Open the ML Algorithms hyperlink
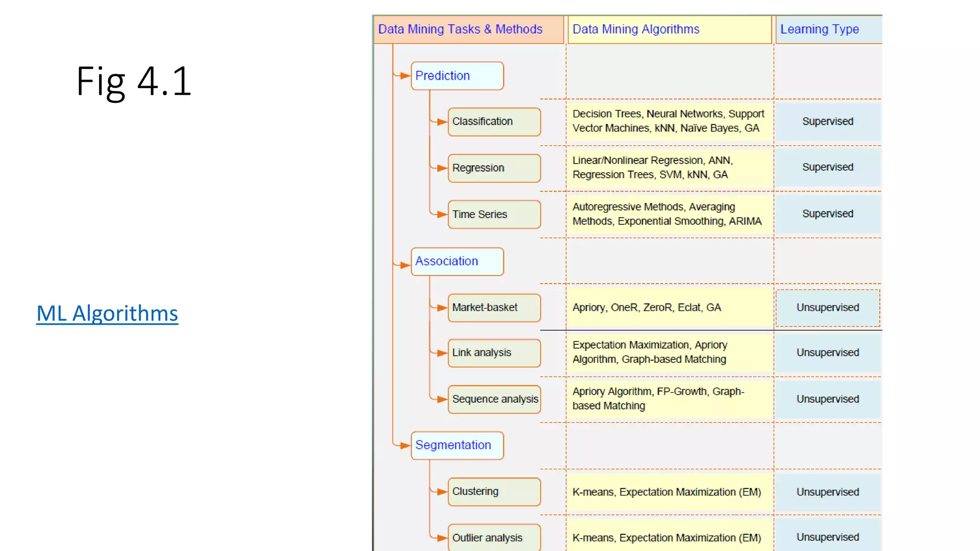 (x=107, y=313)
